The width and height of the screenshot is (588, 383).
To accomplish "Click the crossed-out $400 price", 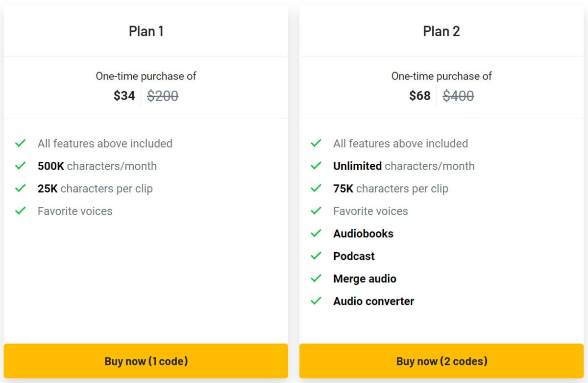I will pos(458,96).
